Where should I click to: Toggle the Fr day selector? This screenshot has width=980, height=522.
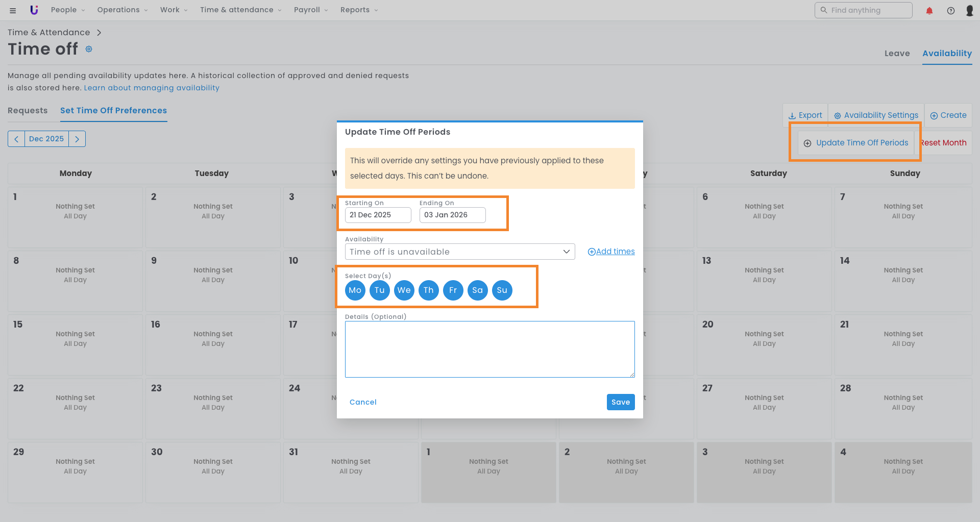click(x=453, y=290)
